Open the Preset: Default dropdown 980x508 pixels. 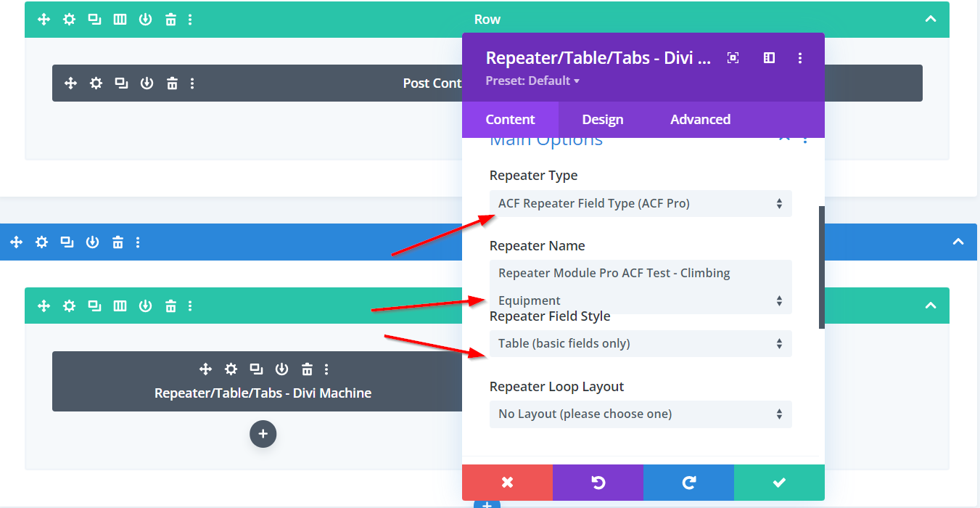(x=532, y=81)
